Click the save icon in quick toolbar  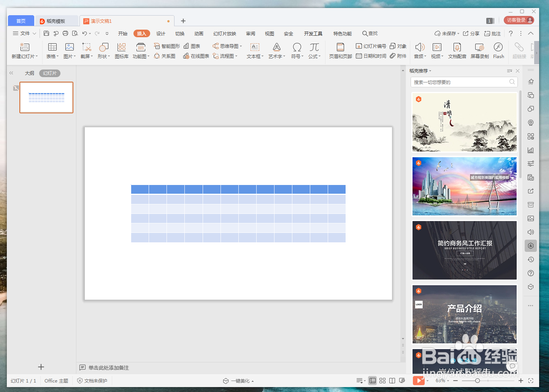click(x=46, y=33)
